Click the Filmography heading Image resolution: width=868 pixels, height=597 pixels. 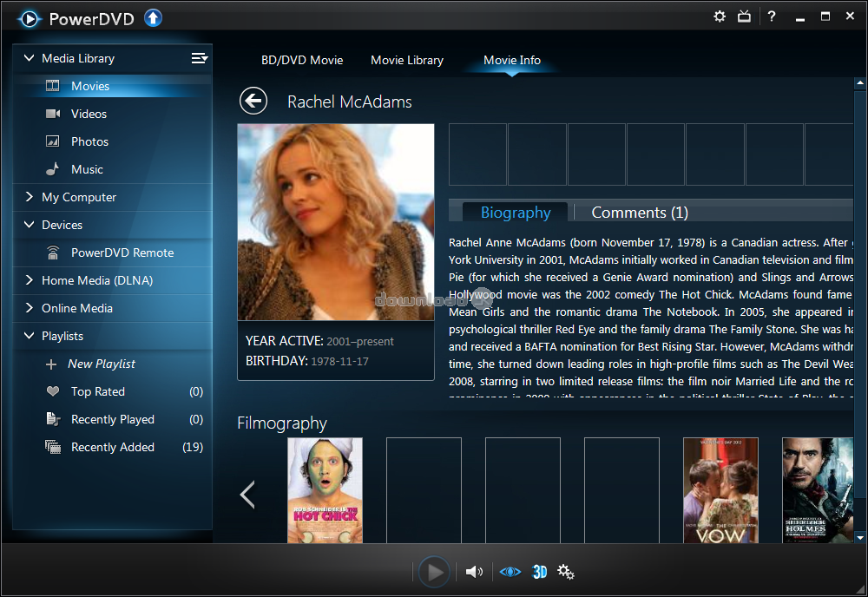(282, 423)
